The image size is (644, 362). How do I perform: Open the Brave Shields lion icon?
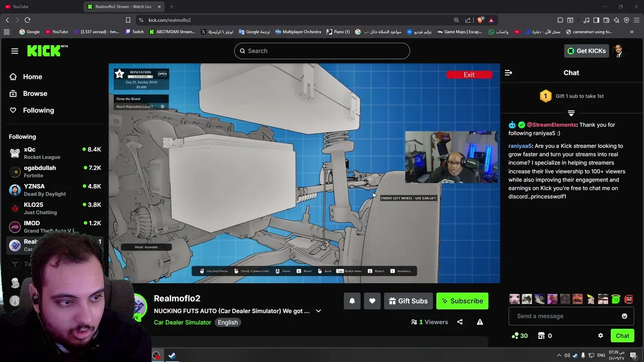coord(480,20)
